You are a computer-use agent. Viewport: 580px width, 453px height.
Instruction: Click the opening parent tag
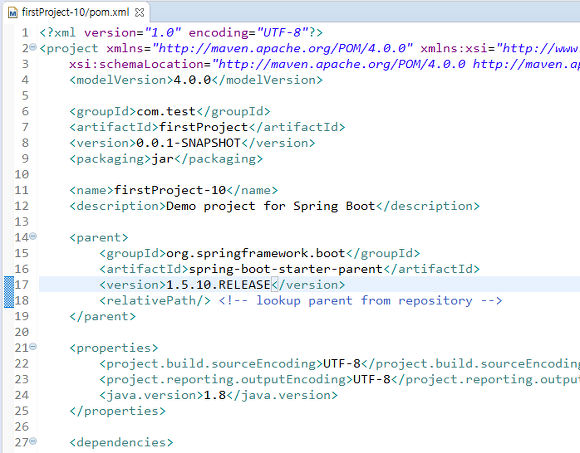99,237
